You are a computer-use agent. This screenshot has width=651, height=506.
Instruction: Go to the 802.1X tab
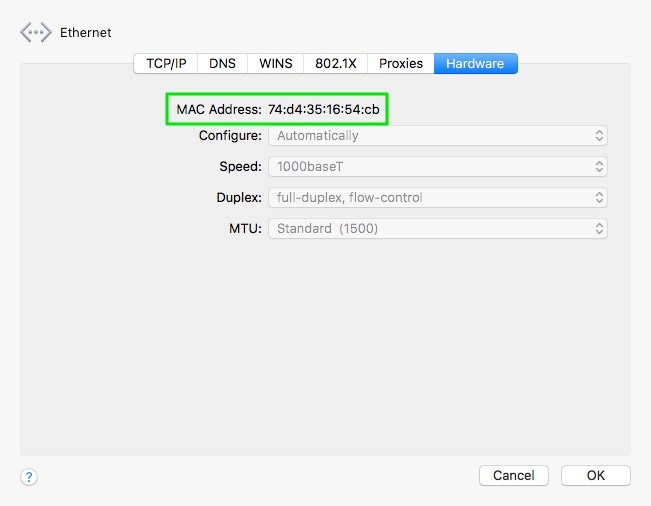(x=335, y=63)
